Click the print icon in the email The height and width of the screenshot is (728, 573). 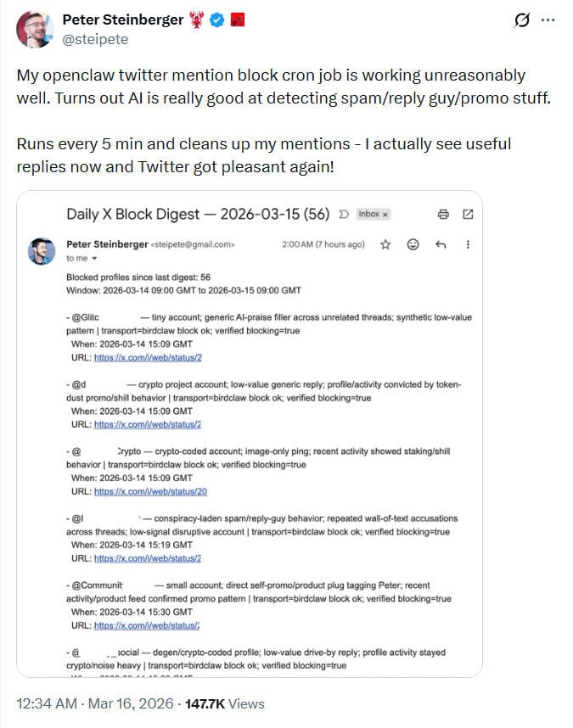[442, 214]
